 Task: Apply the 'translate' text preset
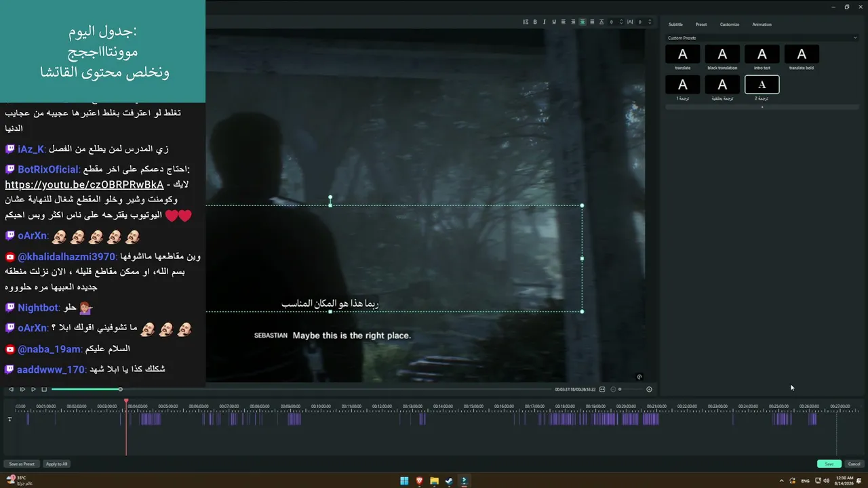(x=683, y=54)
